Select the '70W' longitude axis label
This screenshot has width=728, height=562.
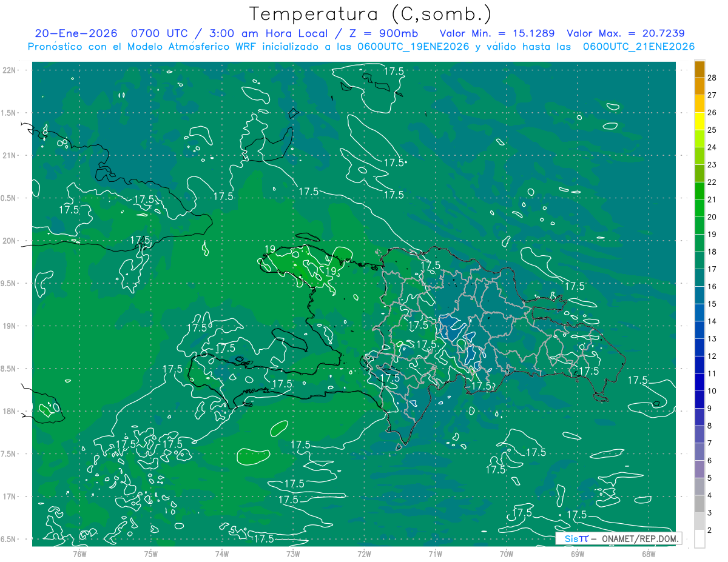click(x=506, y=554)
